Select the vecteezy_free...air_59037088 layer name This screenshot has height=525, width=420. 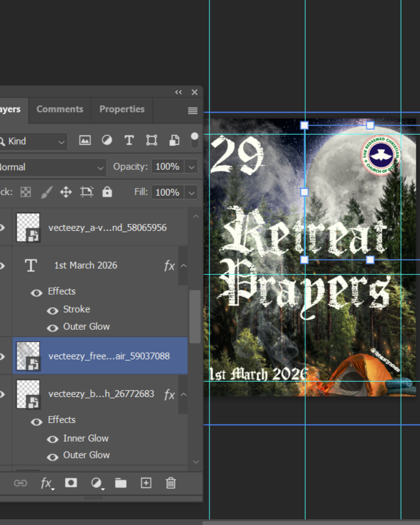click(109, 356)
